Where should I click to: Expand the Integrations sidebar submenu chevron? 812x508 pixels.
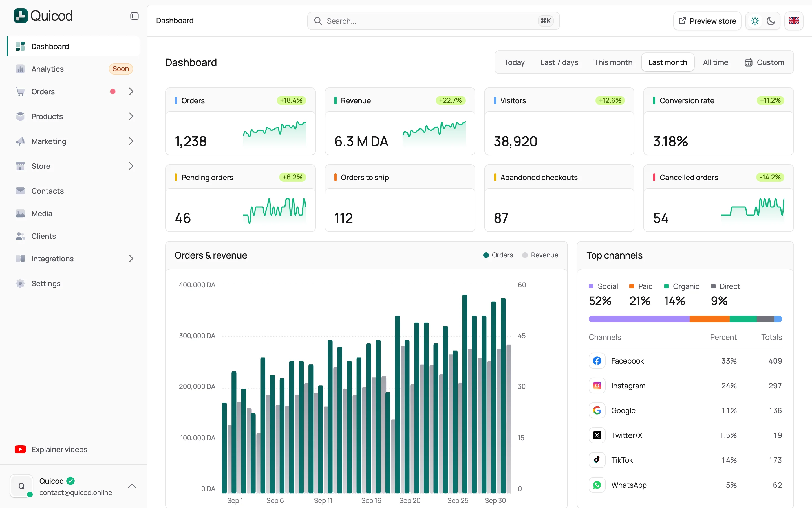(131, 258)
